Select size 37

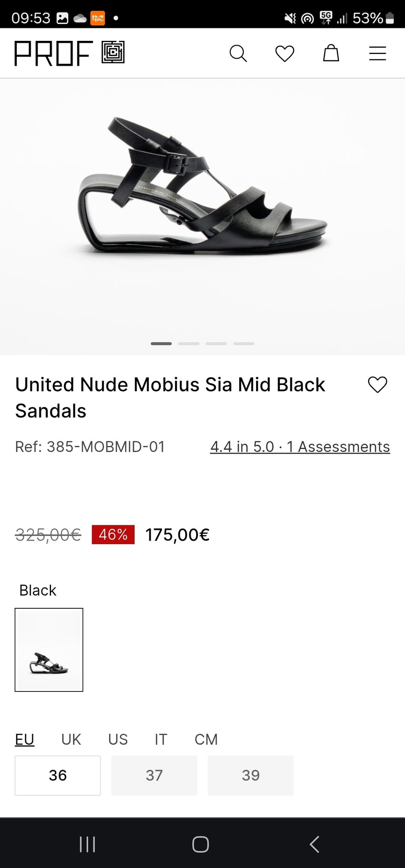point(154,775)
